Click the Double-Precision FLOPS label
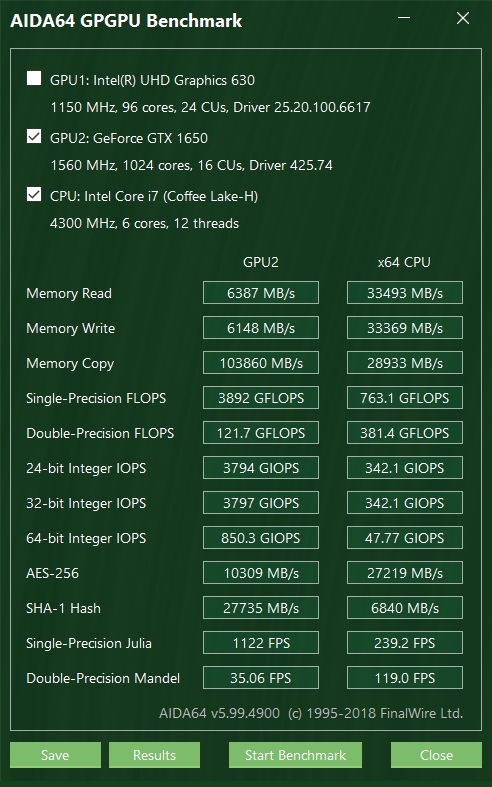The width and height of the screenshot is (492, 787). point(100,433)
